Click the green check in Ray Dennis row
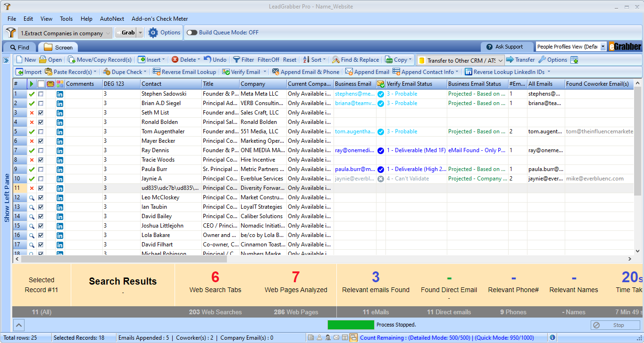The image size is (644, 343). (x=32, y=150)
